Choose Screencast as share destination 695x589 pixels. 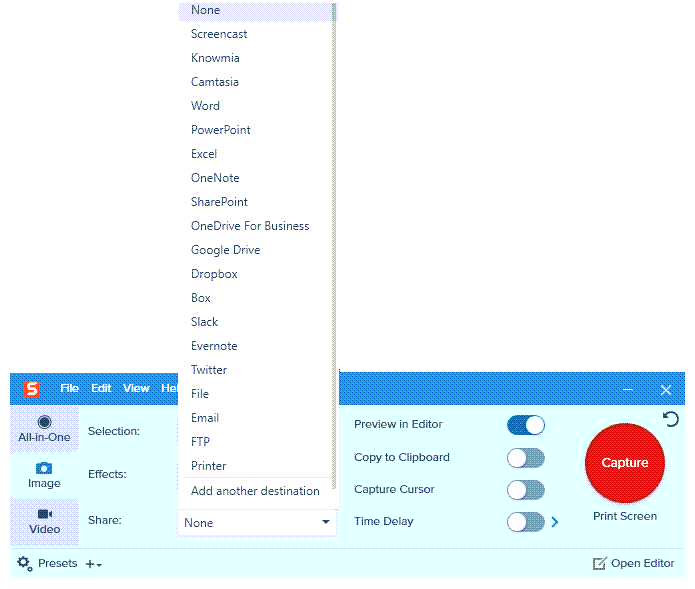255,34
